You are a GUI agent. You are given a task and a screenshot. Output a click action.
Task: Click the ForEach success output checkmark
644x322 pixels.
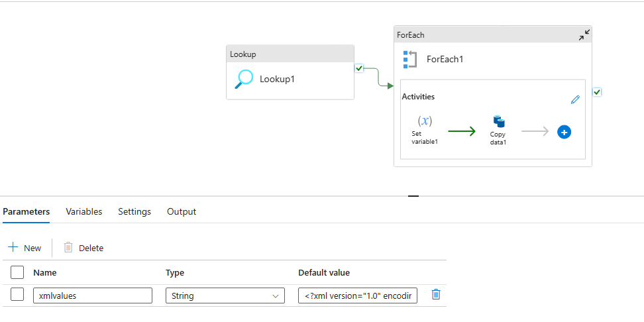[597, 92]
